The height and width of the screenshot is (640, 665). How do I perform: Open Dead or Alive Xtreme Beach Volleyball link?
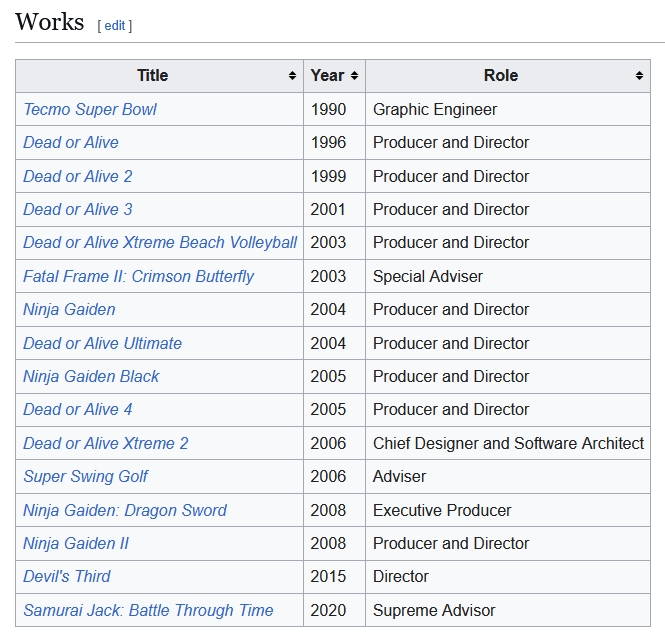(x=160, y=243)
